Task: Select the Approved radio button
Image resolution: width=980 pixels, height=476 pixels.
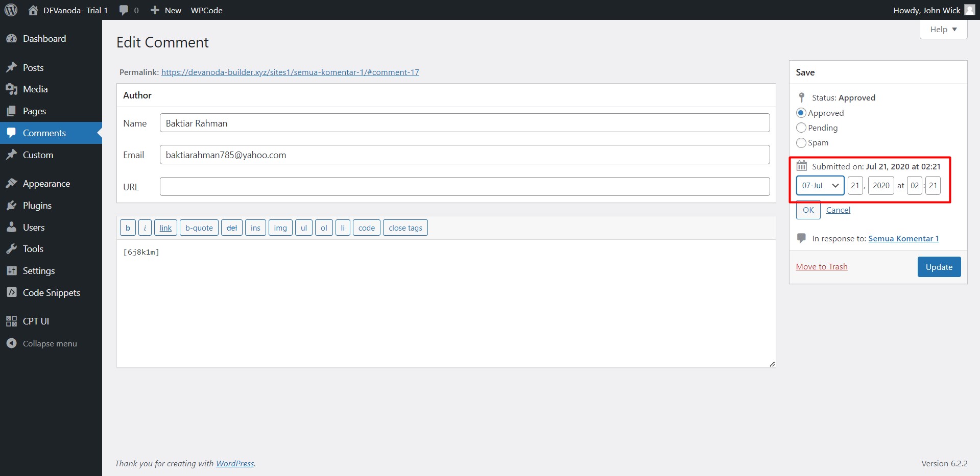Action: 801,113
